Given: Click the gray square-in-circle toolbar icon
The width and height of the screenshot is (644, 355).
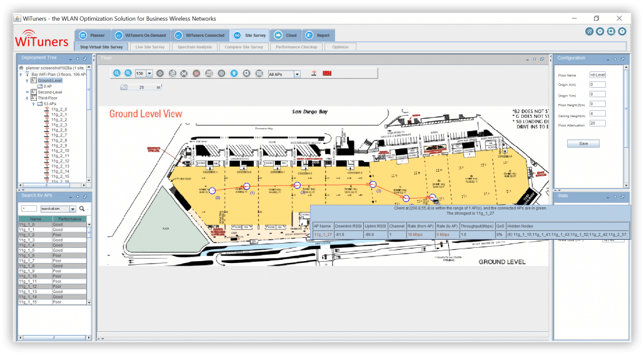Looking at the screenshot, I should pos(246,73).
